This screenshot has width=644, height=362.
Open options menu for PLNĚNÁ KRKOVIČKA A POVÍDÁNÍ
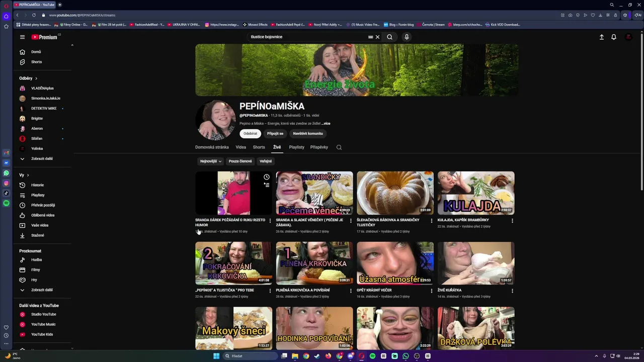coord(351,291)
